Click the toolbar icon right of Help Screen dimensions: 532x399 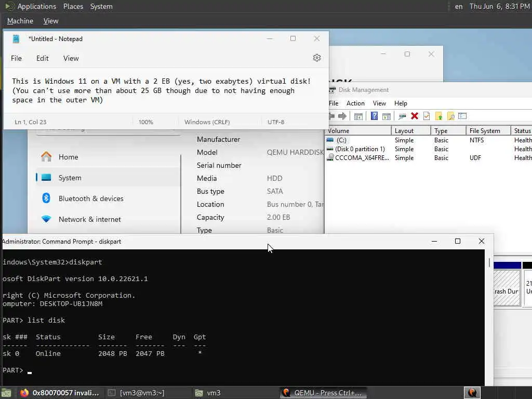click(x=387, y=116)
